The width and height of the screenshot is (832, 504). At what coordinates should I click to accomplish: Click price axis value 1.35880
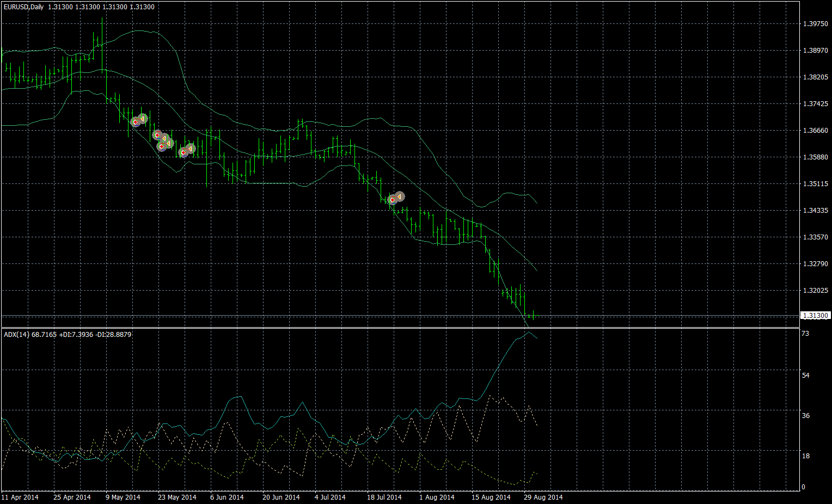click(815, 157)
